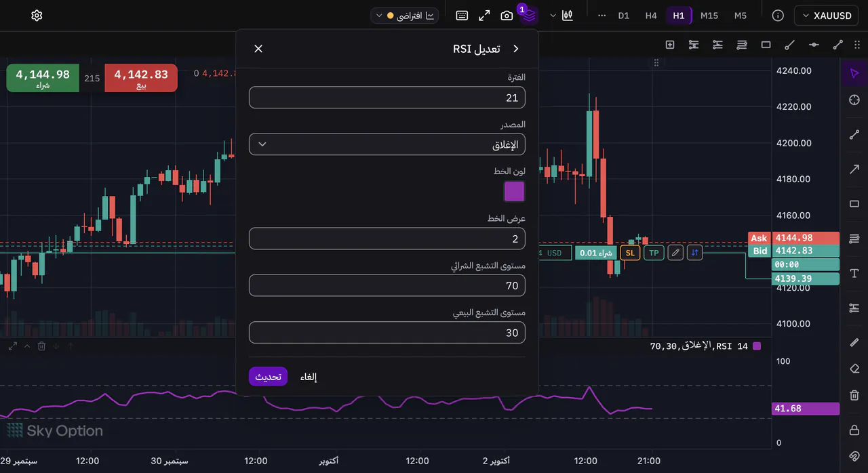
Task: Click the إلغاء cancel button
Action: point(309,377)
